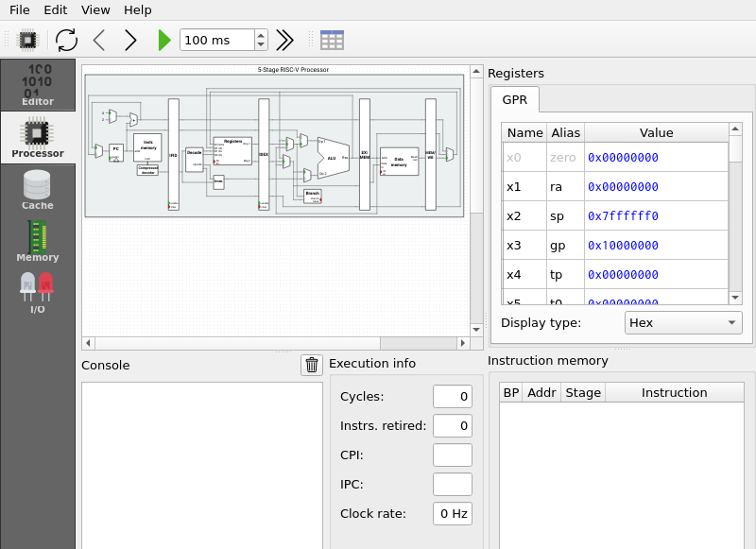The height and width of the screenshot is (549, 756).
Task: Open the Cache sidebar tab
Action: coord(38,190)
